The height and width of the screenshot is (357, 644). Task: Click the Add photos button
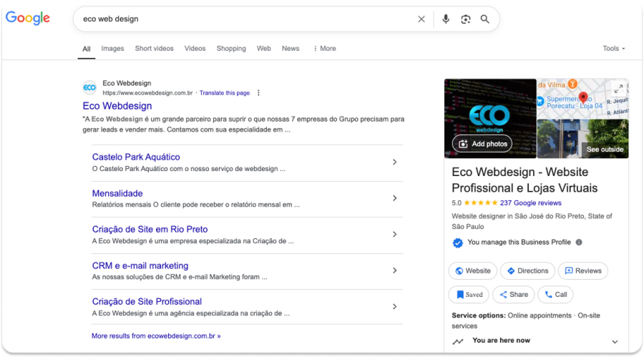point(482,144)
